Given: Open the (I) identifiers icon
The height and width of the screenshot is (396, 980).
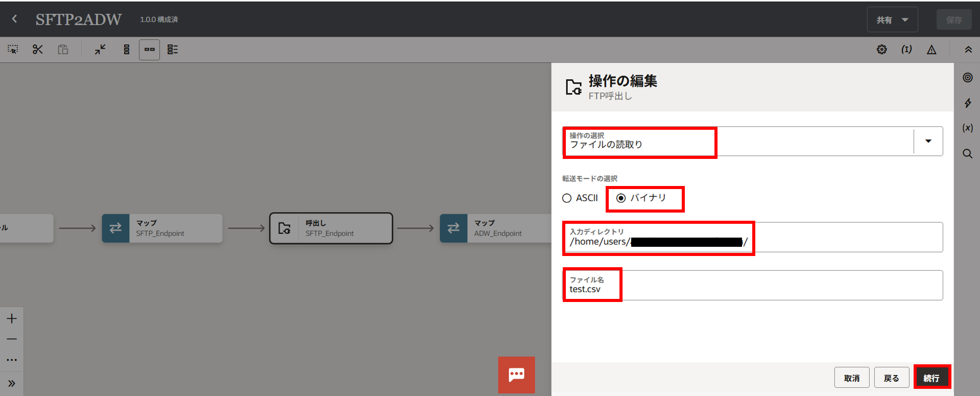Looking at the screenshot, I should click(x=906, y=50).
